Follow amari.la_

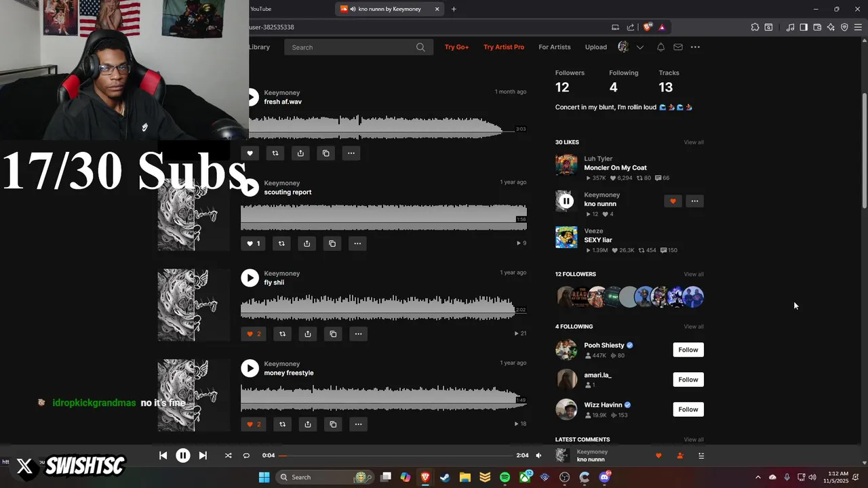pyautogui.click(x=688, y=380)
